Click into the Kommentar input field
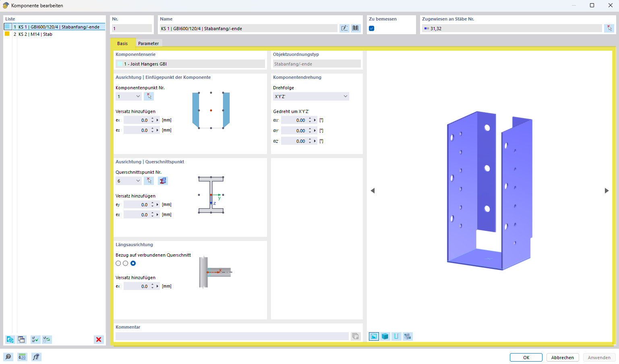Image resolution: width=619 pixels, height=364 pixels. tap(232, 336)
